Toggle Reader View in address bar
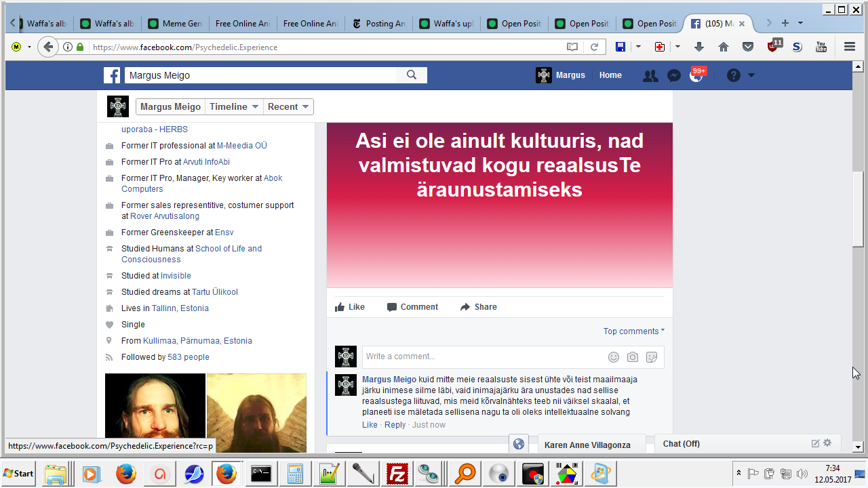This screenshot has height=488, width=868. click(x=572, y=47)
